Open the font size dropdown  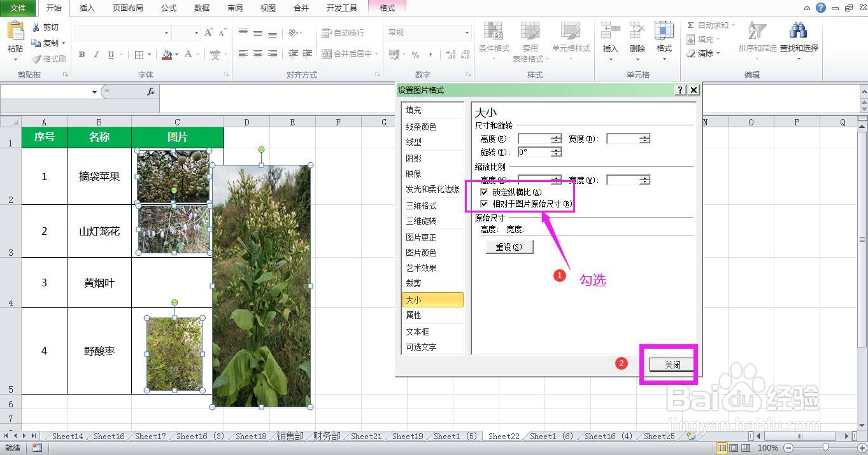[196, 32]
